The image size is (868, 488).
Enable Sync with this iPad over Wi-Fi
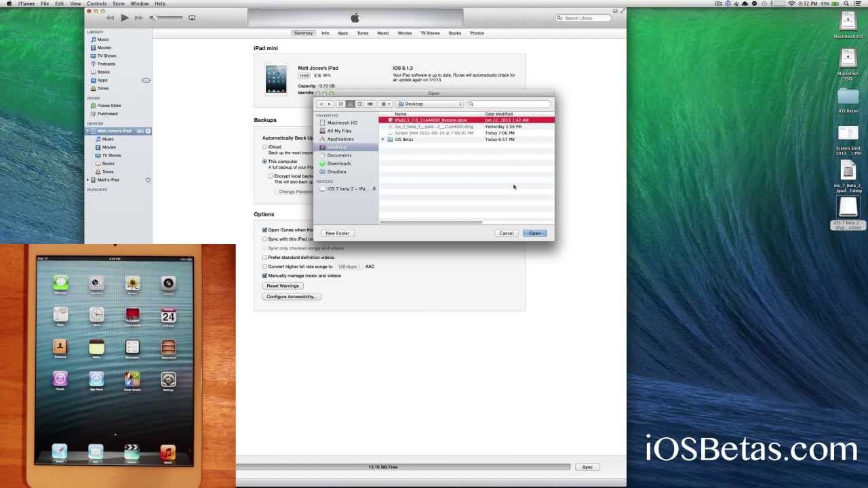tap(264, 239)
